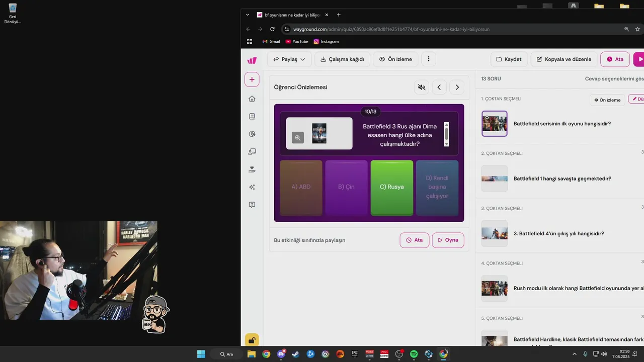644x362 pixels.
Task: Select question 'Battlefield serisinin ilk oyunu hangisidir?'
Action: [562, 124]
